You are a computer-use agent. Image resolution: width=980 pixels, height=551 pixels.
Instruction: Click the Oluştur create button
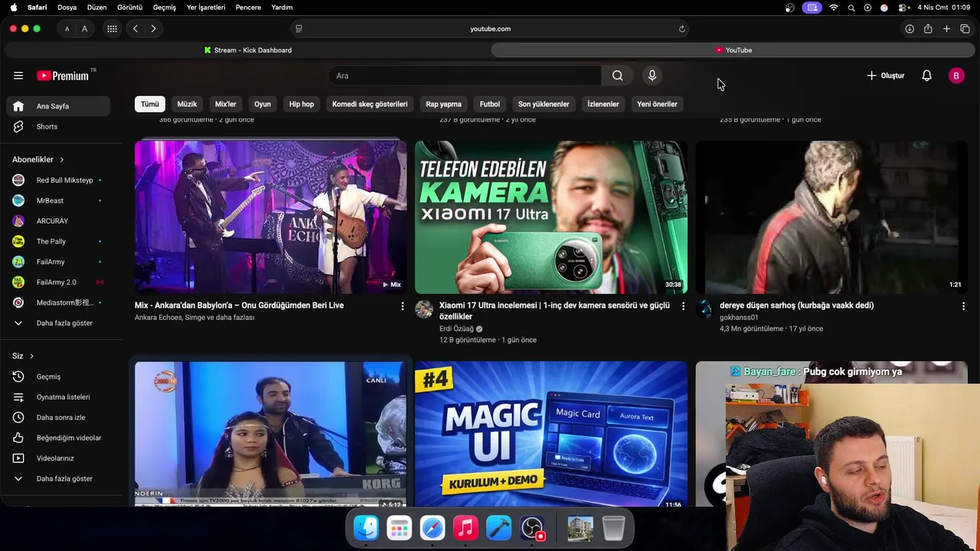(x=885, y=76)
